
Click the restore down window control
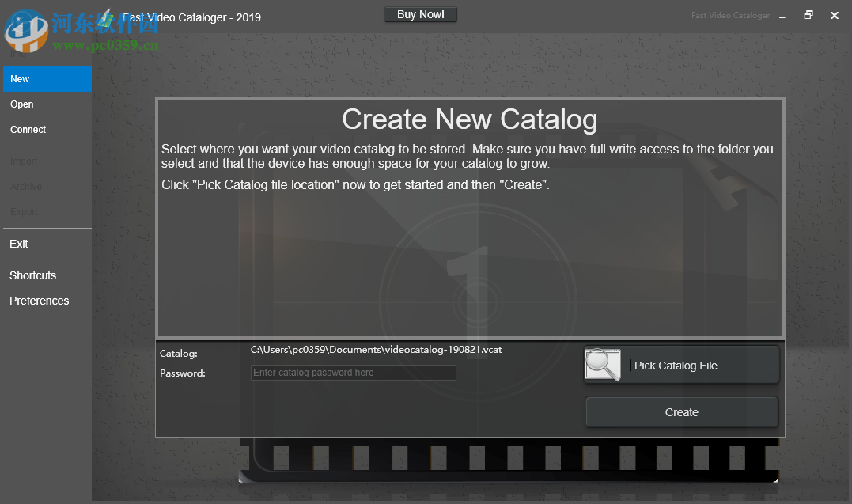click(x=808, y=14)
